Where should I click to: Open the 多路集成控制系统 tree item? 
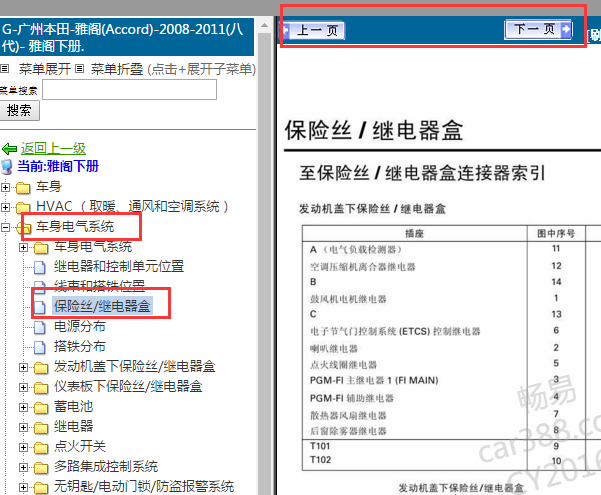point(106,466)
